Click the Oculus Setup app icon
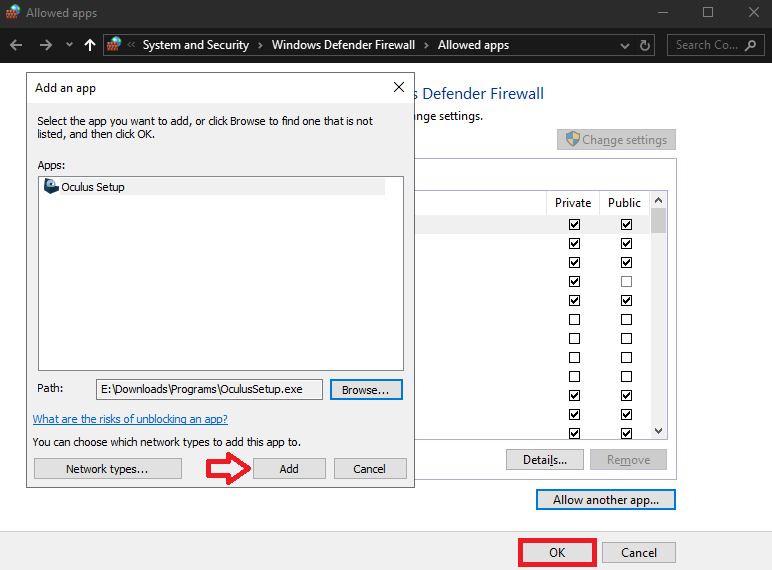This screenshot has height=570, width=772. (51, 187)
